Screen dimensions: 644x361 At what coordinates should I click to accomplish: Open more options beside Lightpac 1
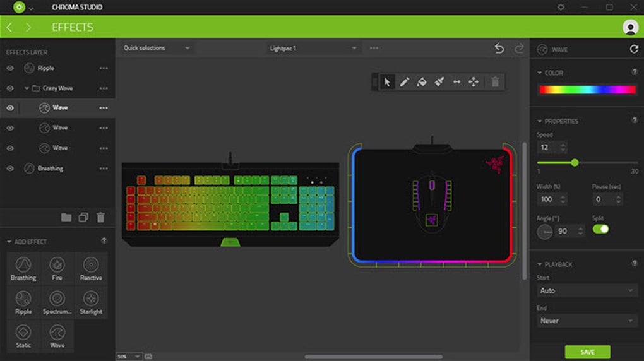point(374,48)
